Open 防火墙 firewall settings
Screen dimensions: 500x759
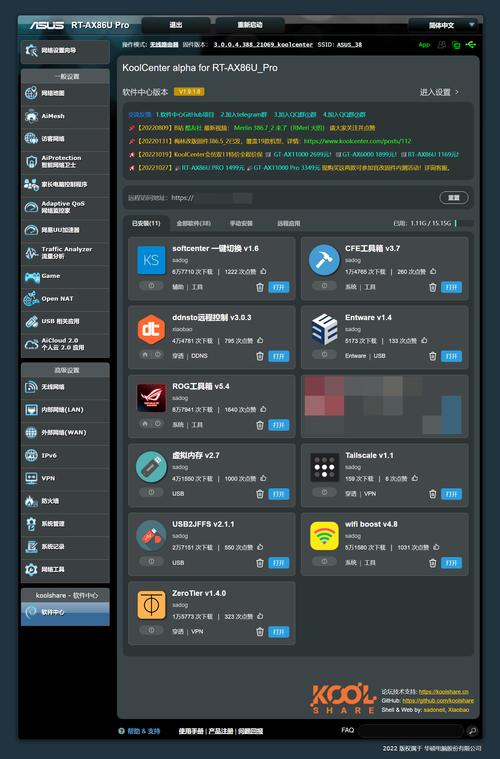(x=65, y=501)
